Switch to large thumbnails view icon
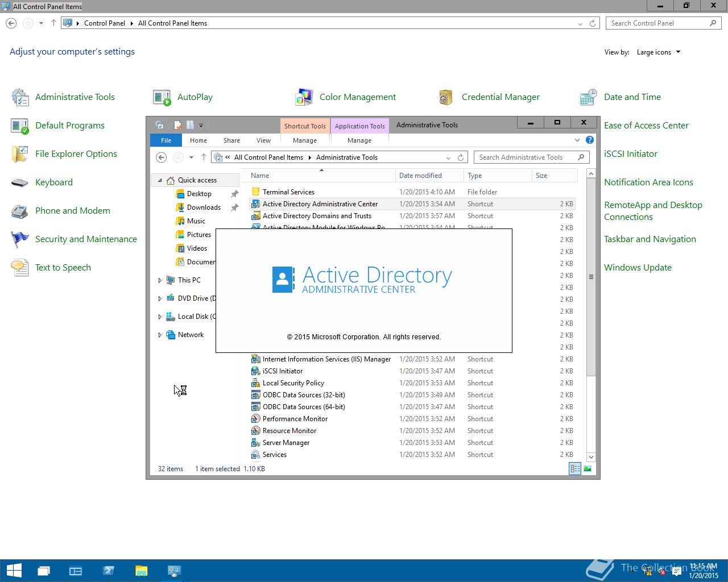 tap(588, 469)
